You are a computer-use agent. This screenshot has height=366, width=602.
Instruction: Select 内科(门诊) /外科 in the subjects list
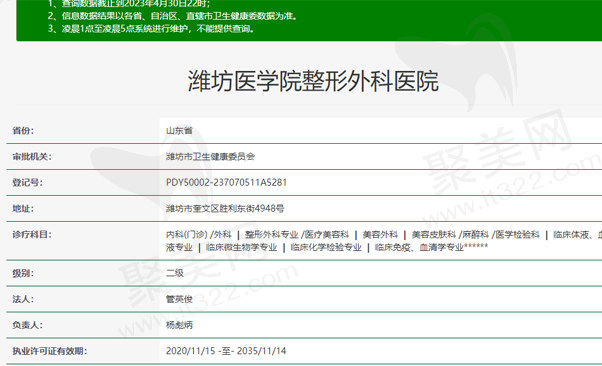[198, 234]
